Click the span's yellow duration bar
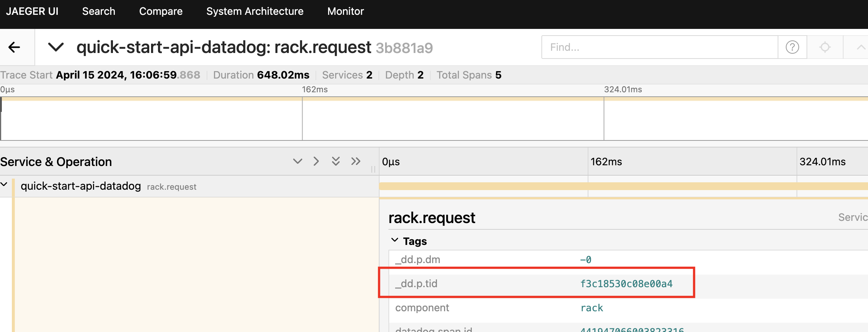Screen dimensions: 868x332 point(624,186)
